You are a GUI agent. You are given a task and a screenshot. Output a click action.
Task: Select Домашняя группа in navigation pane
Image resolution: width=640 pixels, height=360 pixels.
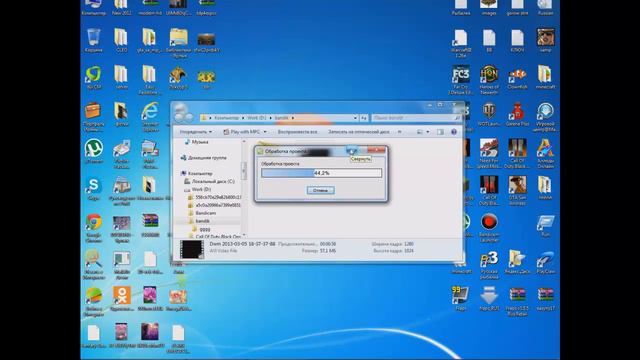[x=203, y=158]
